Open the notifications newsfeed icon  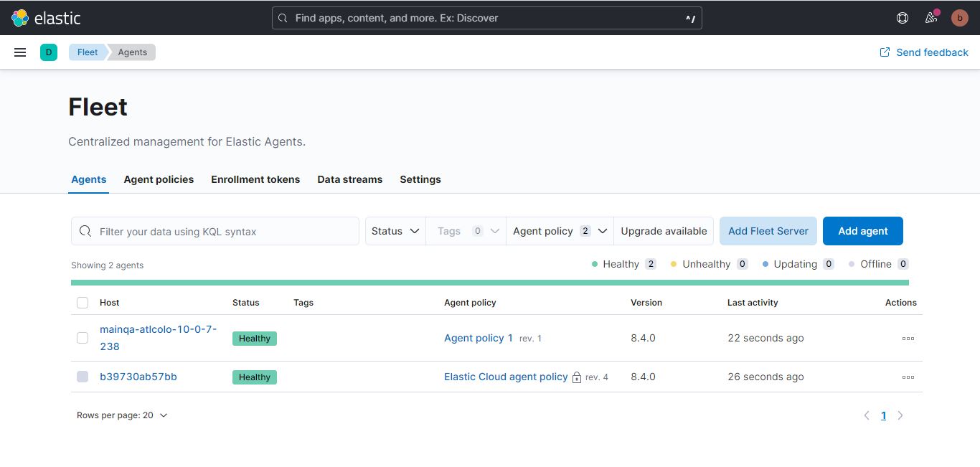point(930,17)
